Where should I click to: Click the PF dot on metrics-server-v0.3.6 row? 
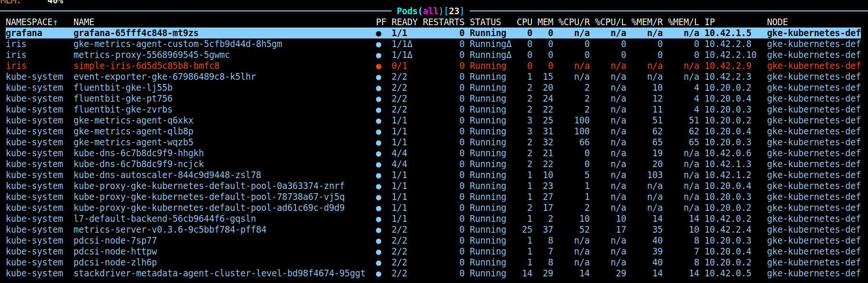click(x=378, y=230)
